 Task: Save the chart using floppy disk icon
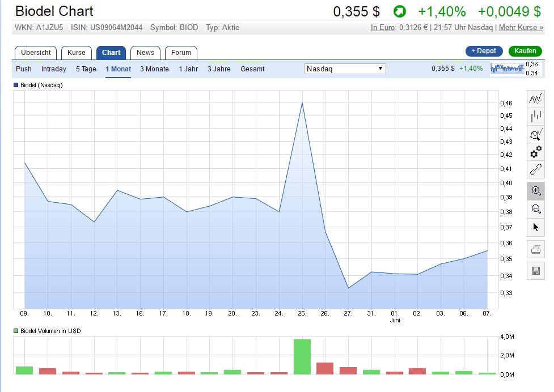(536, 271)
